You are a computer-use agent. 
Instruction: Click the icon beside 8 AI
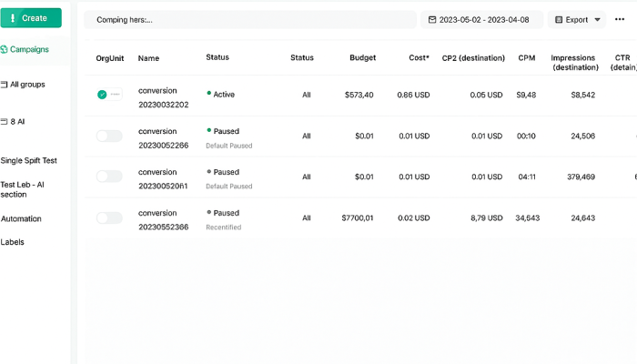(x=5, y=121)
